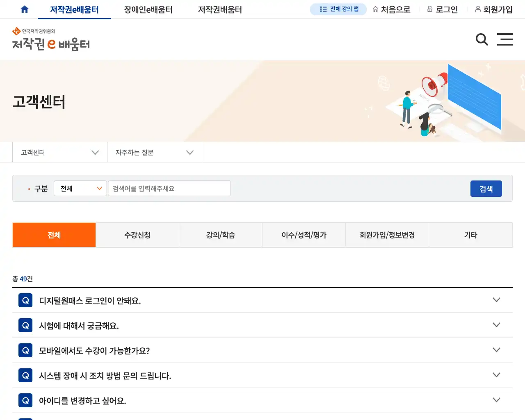
Task: Select the 기타 category filter
Action: point(470,235)
